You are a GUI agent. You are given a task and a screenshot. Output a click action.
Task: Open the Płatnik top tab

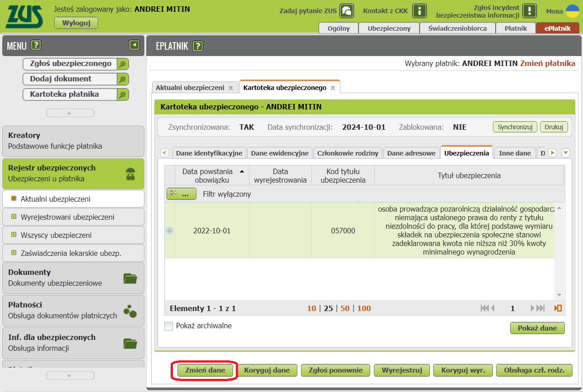(516, 28)
